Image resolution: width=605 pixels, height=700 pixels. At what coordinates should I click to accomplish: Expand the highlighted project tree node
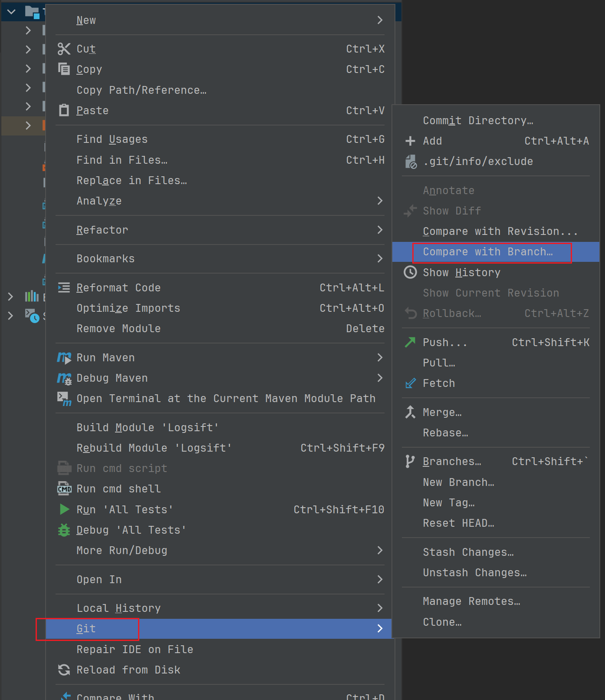28,125
